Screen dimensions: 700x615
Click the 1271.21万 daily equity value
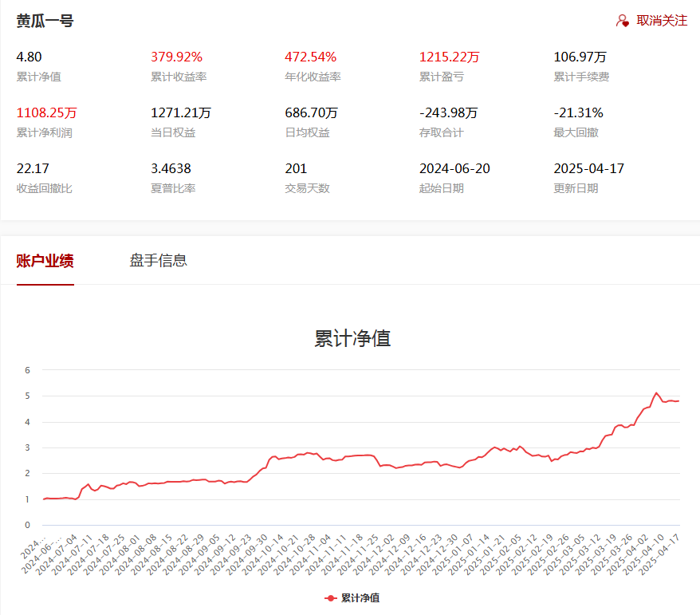coord(181,112)
